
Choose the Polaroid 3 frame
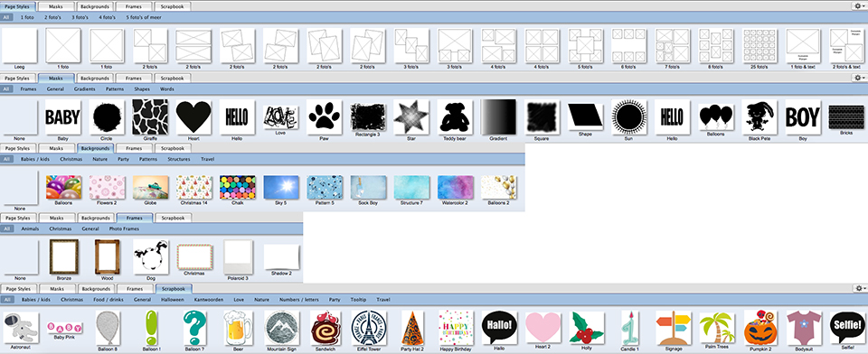click(x=238, y=256)
